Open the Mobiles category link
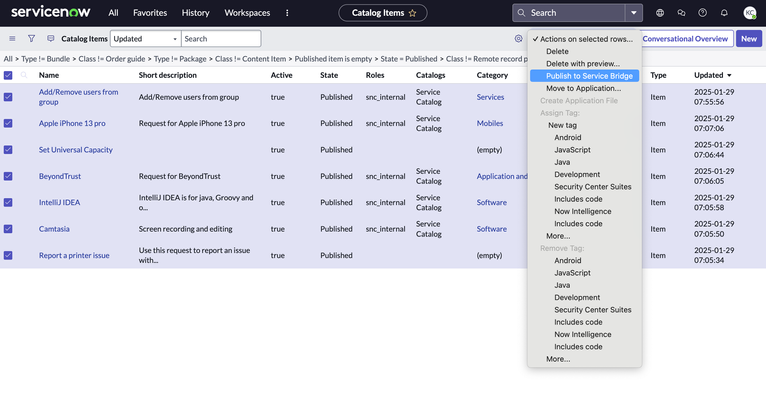The width and height of the screenshot is (766, 399). (489, 124)
